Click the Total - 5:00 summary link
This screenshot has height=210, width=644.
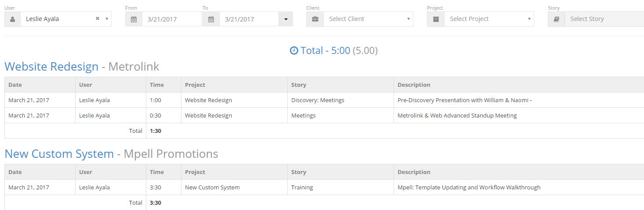tap(325, 51)
